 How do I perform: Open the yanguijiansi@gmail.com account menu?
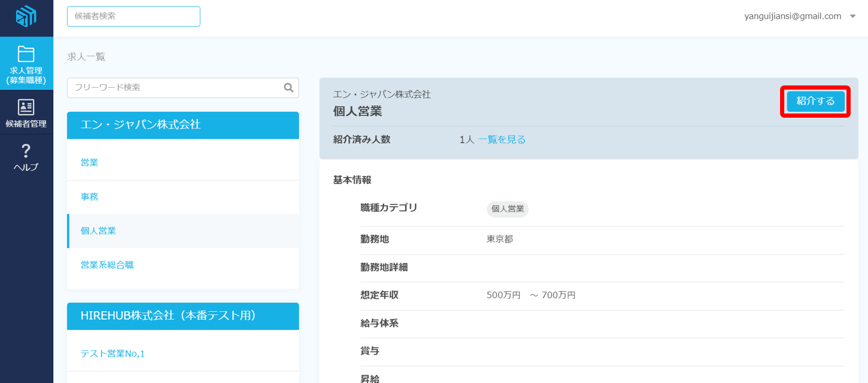pos(793,16)
